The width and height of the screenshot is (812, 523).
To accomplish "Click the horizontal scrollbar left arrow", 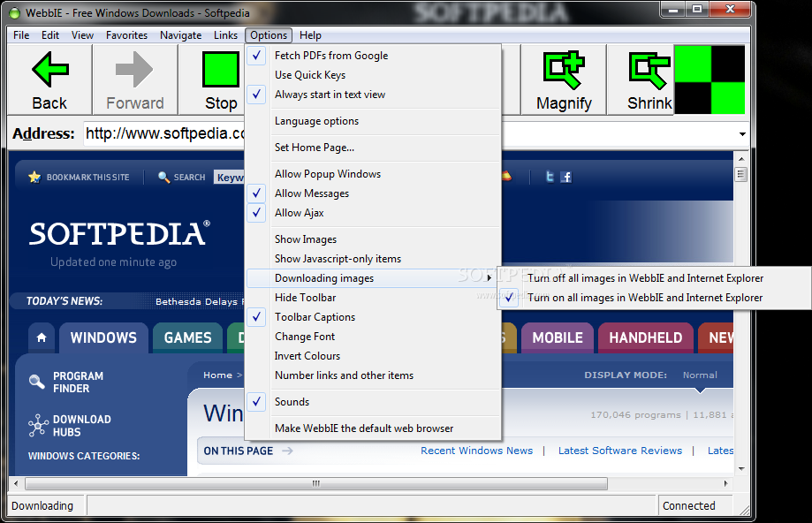I will click(x=16, y=483).
